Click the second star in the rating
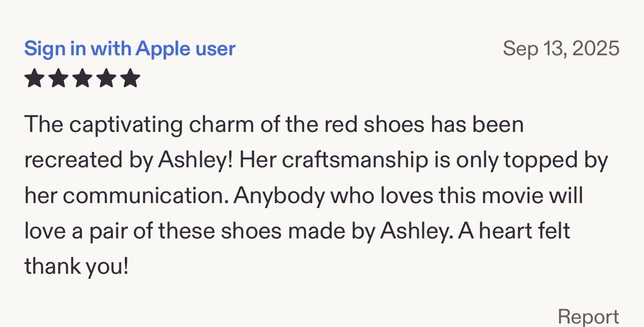Viewport: 644px width, 327px height. [x=58, y=79]
